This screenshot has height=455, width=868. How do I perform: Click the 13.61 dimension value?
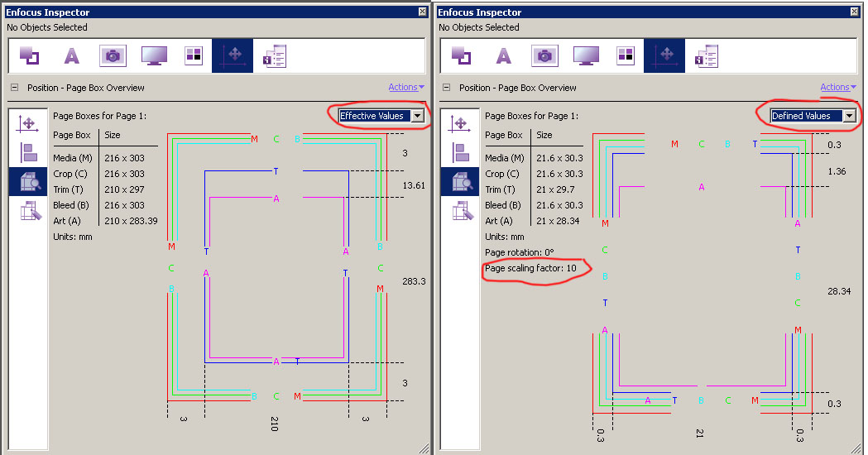tap(414, 185)
